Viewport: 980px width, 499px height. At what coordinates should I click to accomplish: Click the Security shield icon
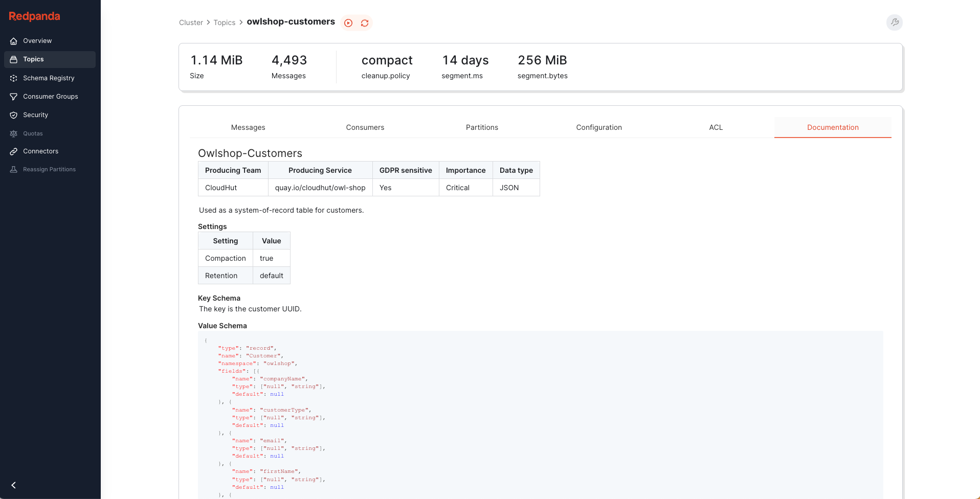pos(14,115)
